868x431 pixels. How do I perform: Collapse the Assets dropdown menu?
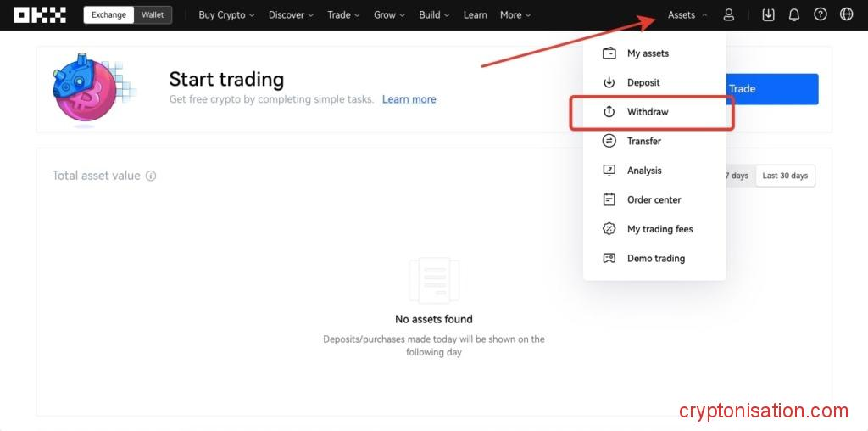pyautogui.click(x=687, y=14)
